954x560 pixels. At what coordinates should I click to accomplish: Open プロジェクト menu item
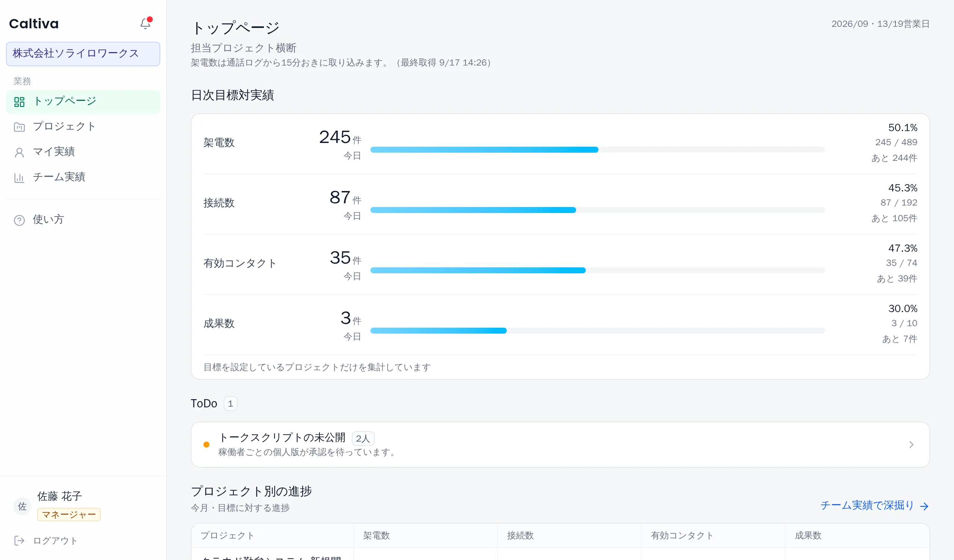(83, 127)
